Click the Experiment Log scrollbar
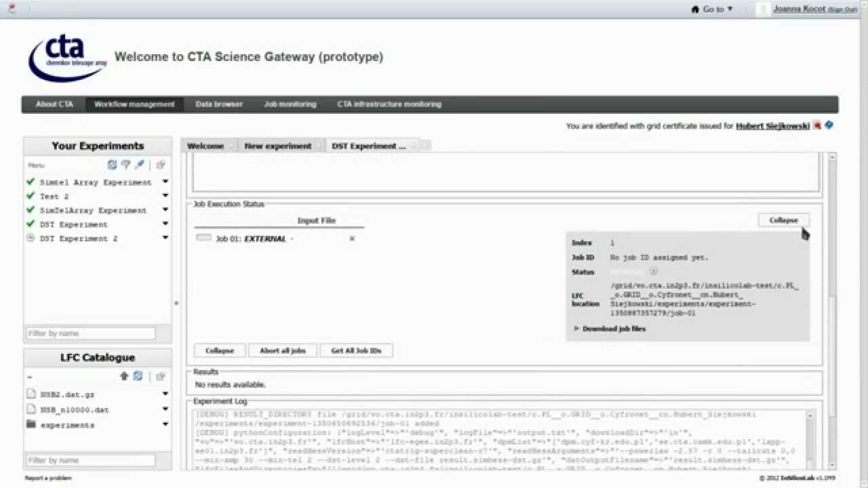 pyautogui.click(x=811, y=439)
